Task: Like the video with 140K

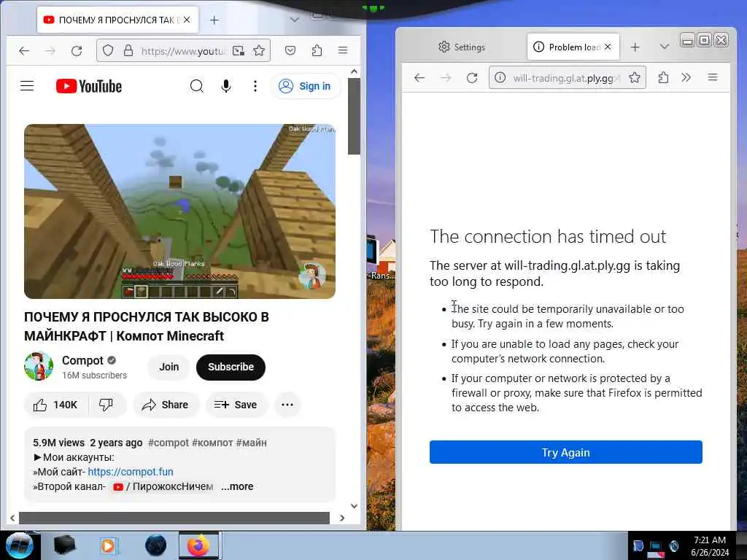Action: pos(55,405)
